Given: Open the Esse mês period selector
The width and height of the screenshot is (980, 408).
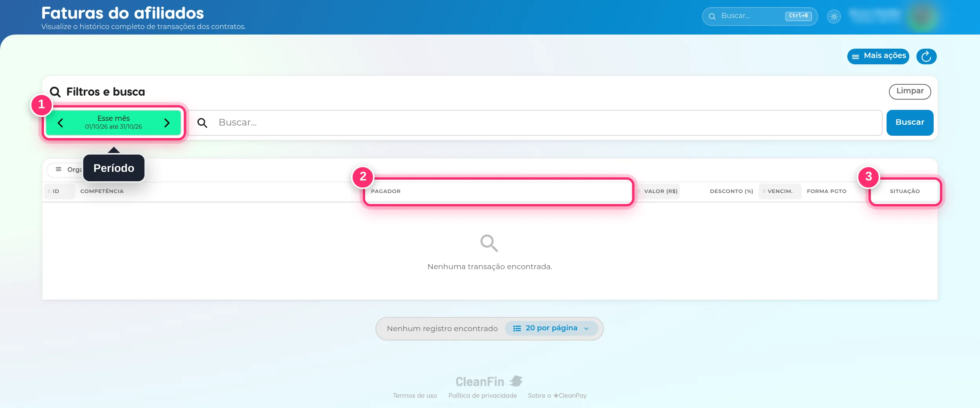Looking at the screenshot, I should coord(113,122).
